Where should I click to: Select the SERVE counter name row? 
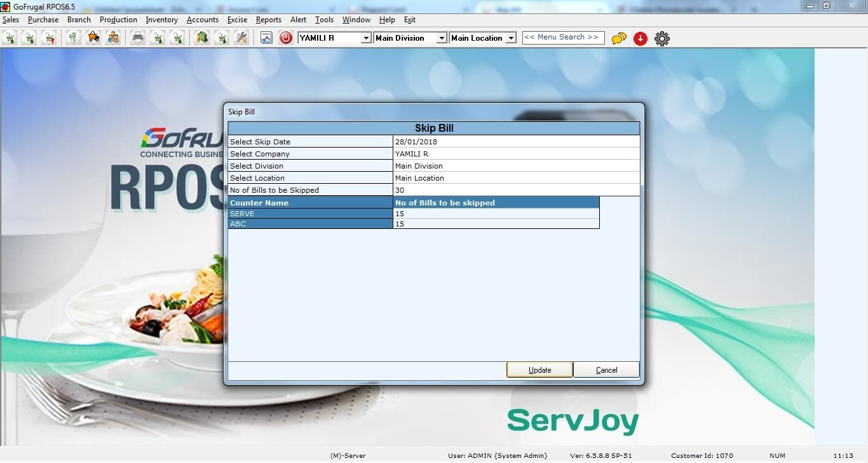click(x=311, y=214)
